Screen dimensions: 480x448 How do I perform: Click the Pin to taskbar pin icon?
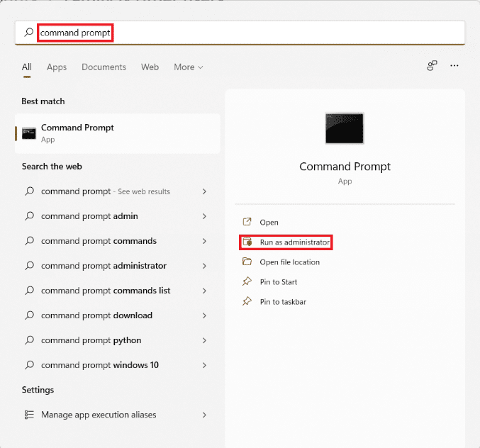[x=247, y=301]
